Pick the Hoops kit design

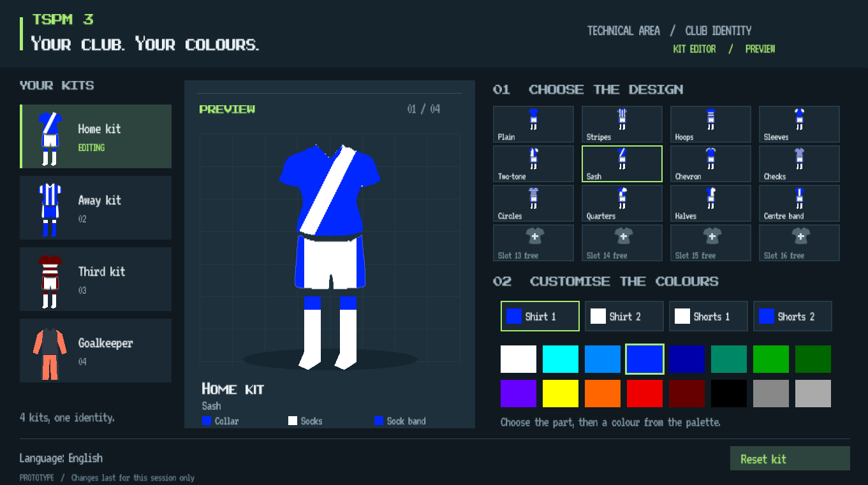point(710,124)
